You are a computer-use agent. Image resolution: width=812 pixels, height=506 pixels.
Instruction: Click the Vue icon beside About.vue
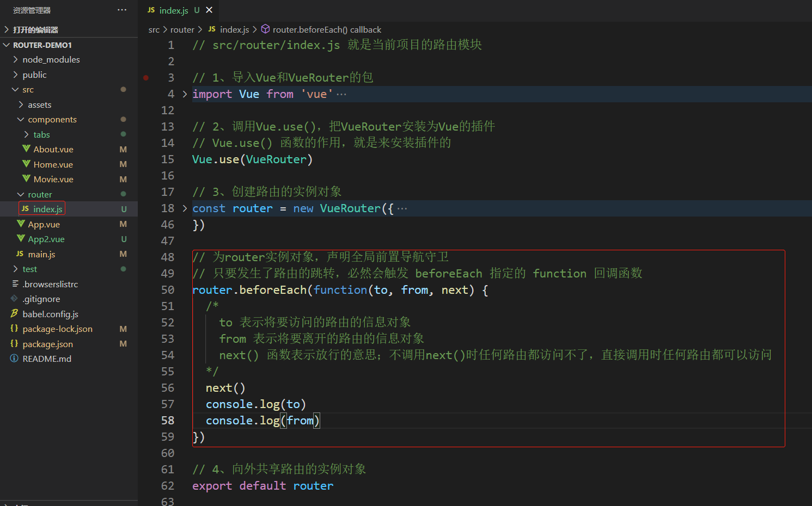point(26,149)
